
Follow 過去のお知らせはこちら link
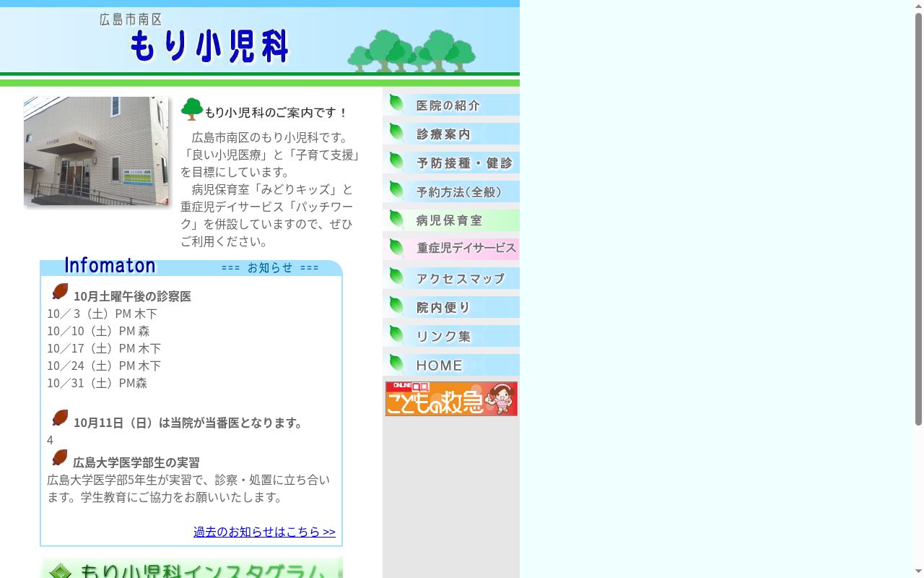[264, 532]
